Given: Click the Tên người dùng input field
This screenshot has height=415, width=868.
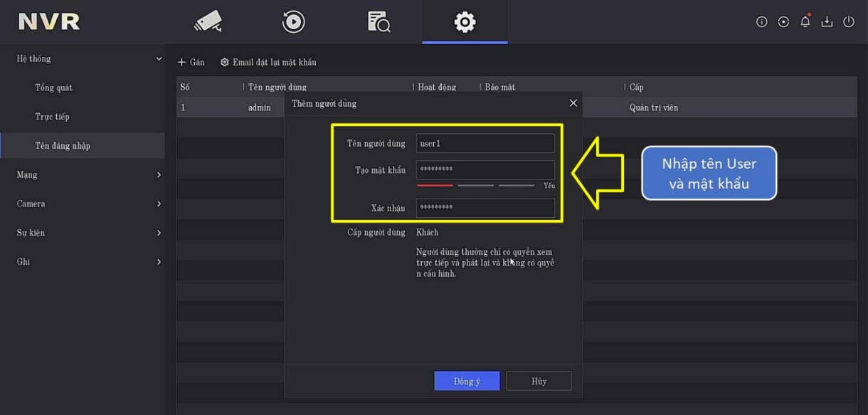Looking at the screenshot, I should click(x=485, y=144).
